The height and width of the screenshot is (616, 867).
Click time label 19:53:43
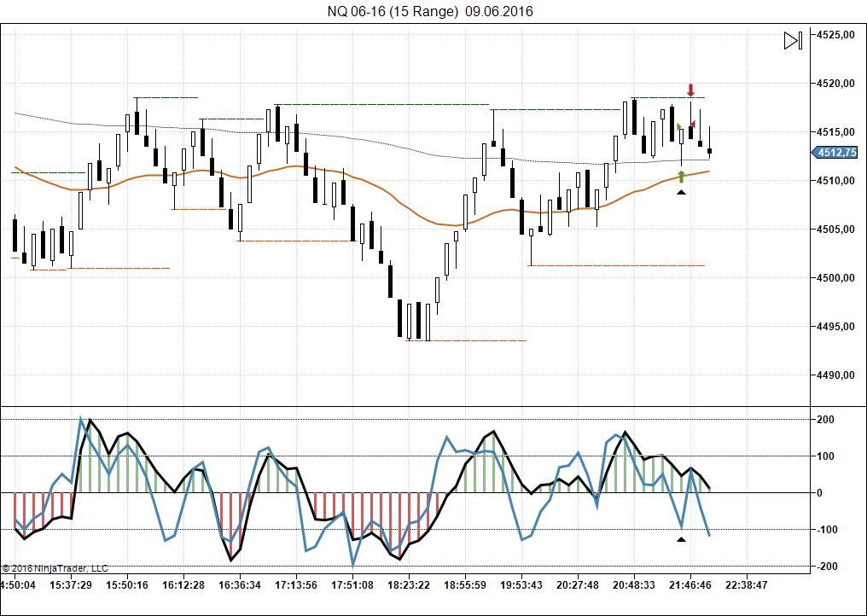click(521, 585)
